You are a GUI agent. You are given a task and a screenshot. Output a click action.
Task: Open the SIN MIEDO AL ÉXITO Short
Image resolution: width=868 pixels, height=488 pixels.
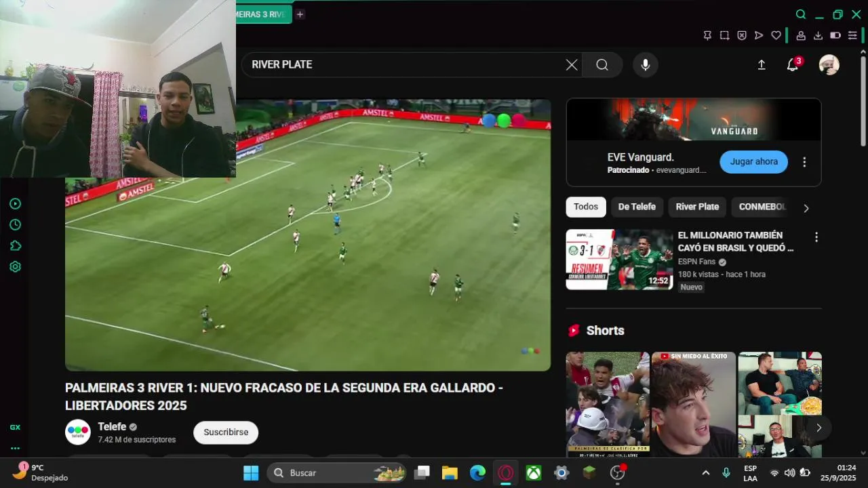[x=693, y=404]
